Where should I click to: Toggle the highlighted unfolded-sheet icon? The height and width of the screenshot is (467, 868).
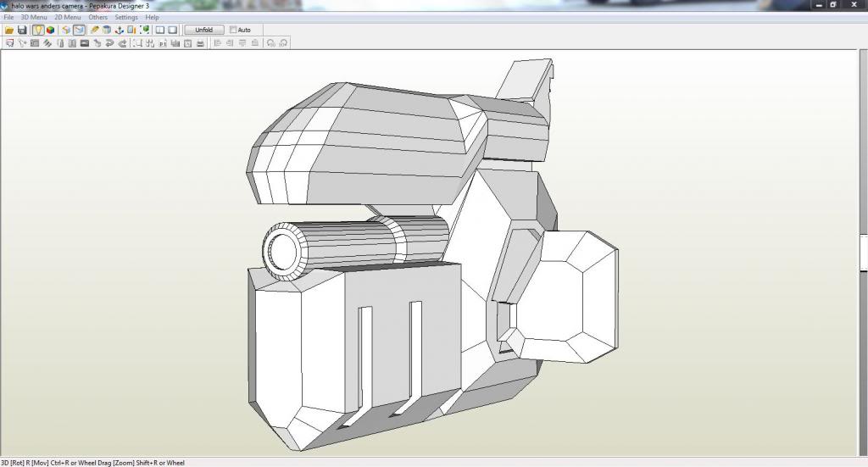point(79,30)
